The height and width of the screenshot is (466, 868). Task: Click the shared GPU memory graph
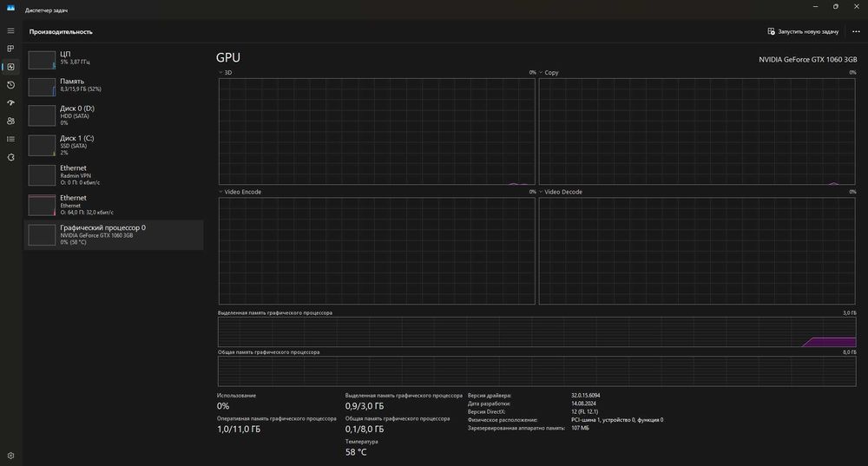(537, 371)
